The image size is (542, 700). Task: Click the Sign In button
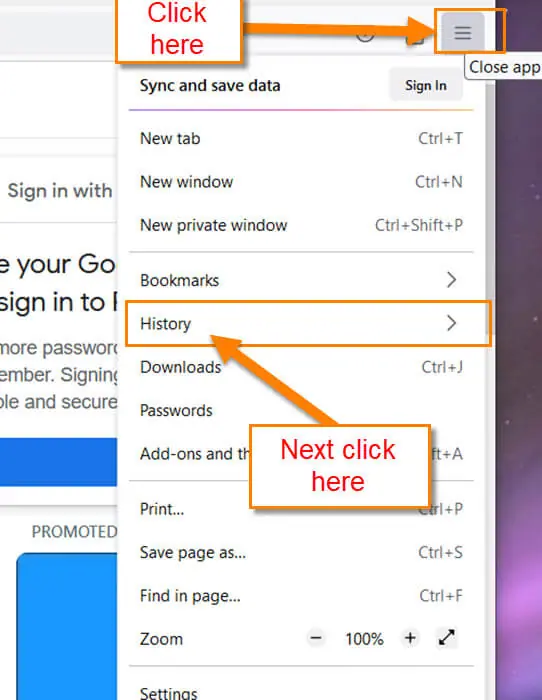point(425,85)
